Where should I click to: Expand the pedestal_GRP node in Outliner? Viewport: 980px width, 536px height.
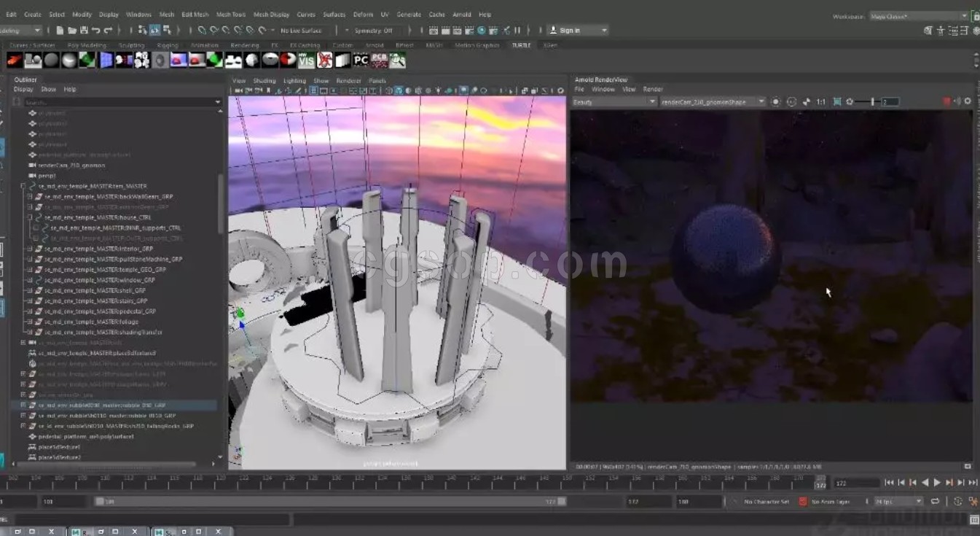click(30, 311)
